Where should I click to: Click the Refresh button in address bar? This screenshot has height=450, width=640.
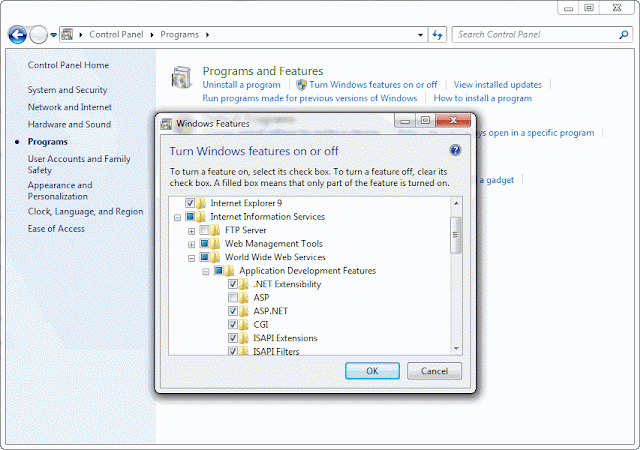(437, 35)
